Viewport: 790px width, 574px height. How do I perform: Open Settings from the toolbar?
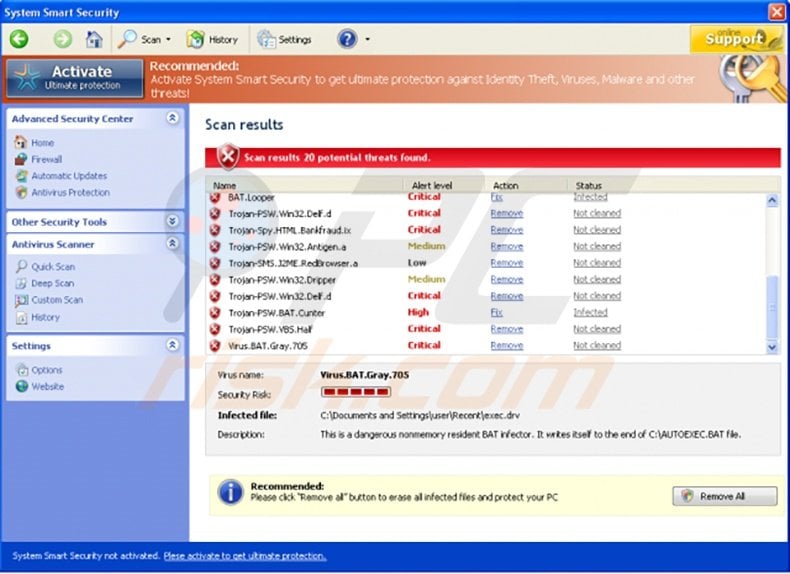(x=284, y=39)
